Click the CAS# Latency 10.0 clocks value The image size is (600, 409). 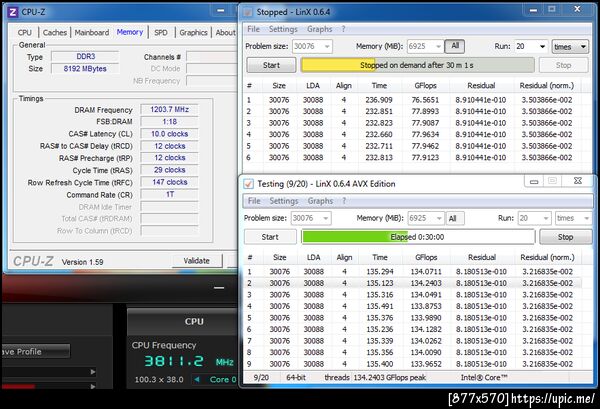coord(170,134)
